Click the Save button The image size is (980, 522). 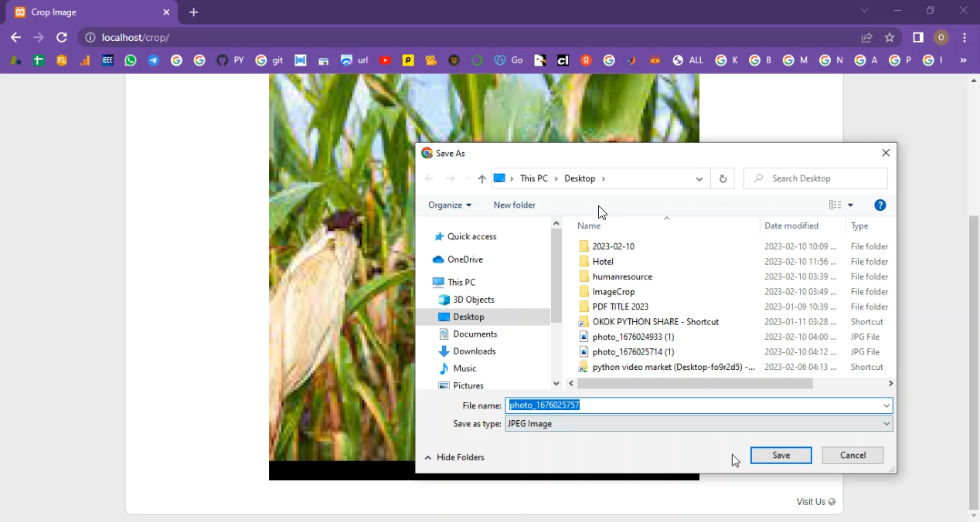click(781, 456)
